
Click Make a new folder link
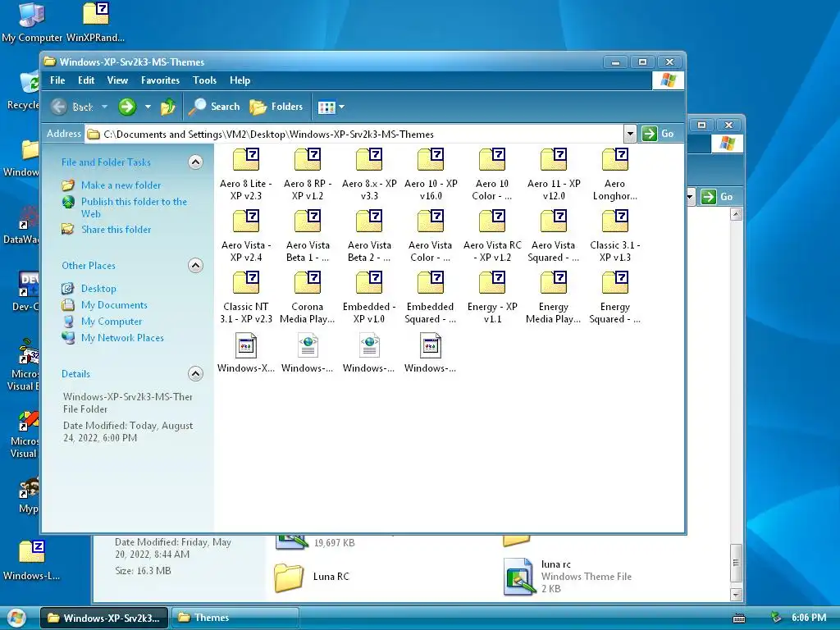pyautogui.click(x=121, y=185)
